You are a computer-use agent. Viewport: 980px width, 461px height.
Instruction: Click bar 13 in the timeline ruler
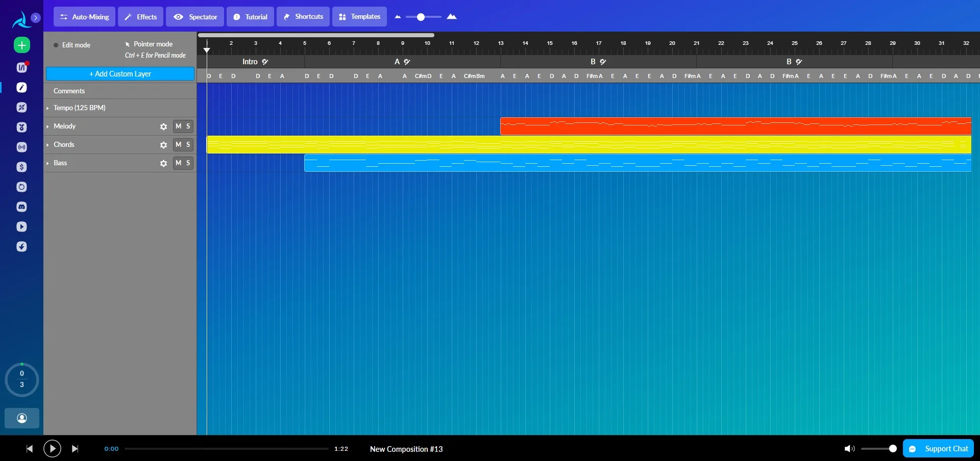coord(501,43)
